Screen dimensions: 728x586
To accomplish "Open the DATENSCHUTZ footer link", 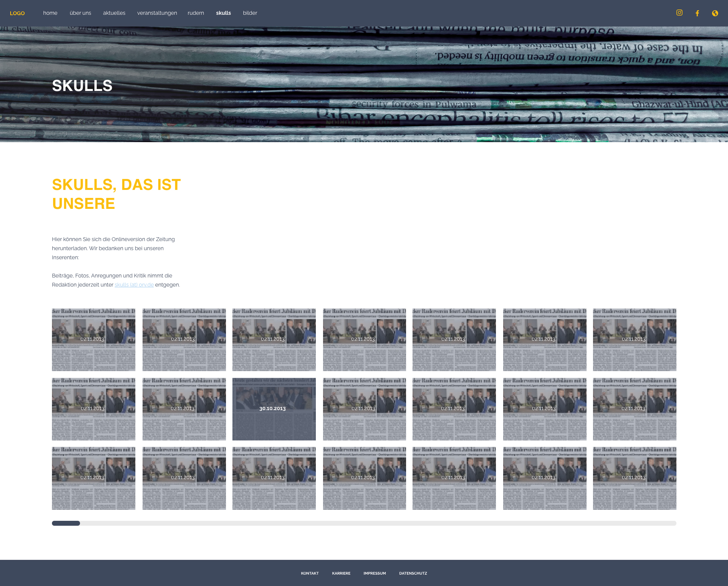I will click(413, 573).
